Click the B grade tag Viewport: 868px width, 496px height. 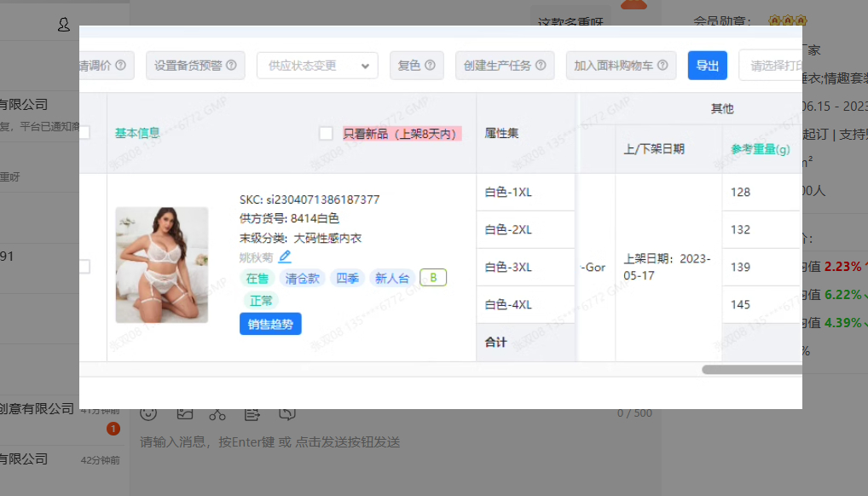[x=433, y=277]
